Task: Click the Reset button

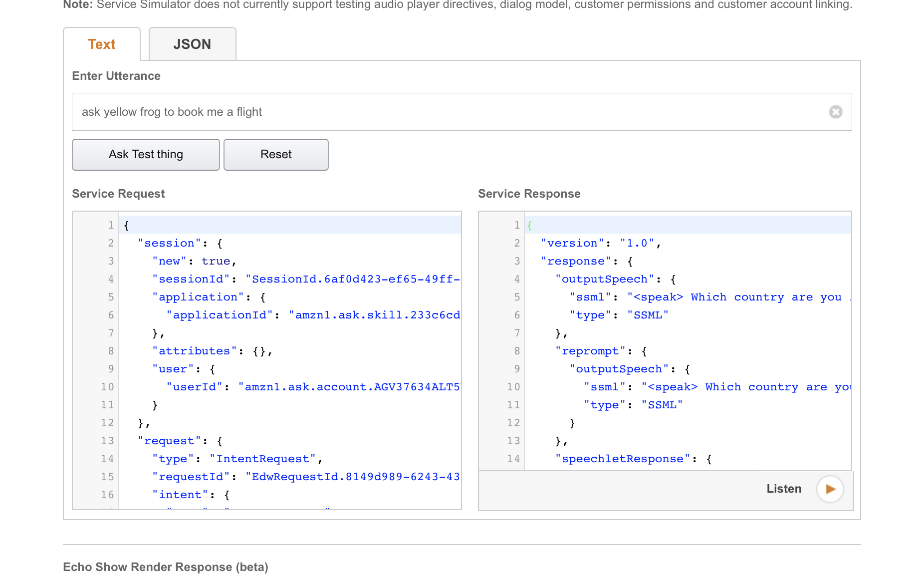Action: (276, 155)
